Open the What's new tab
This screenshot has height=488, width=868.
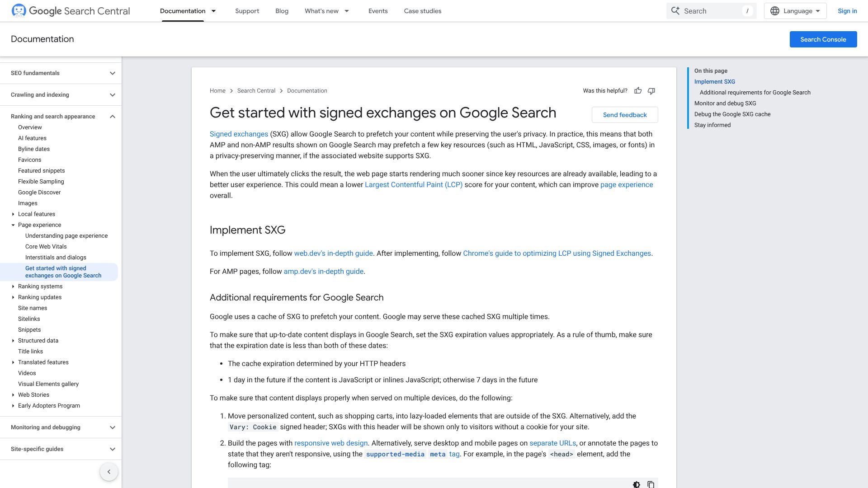pyautogui.click(x=321, y=11)
